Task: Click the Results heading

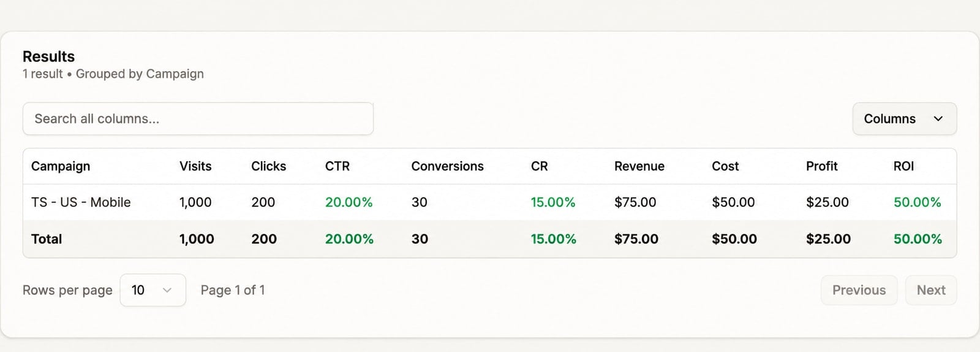Action: (x=48, y=56)
